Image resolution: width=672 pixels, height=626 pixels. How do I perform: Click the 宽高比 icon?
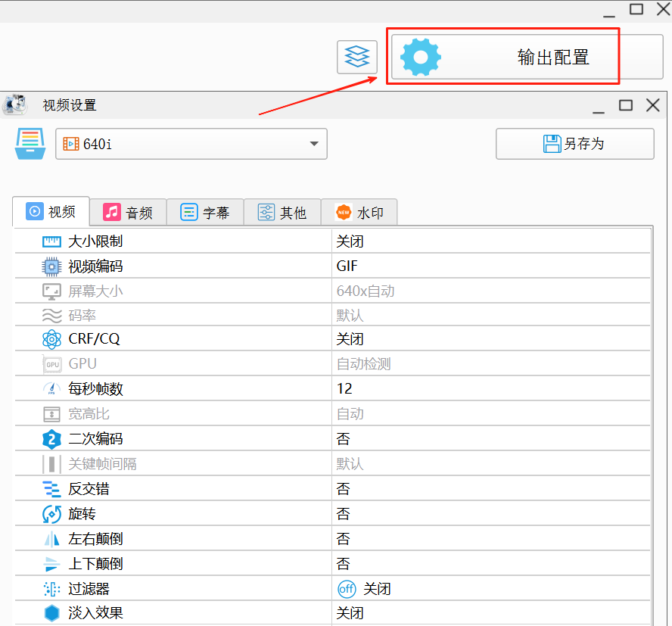click(52, 414)
